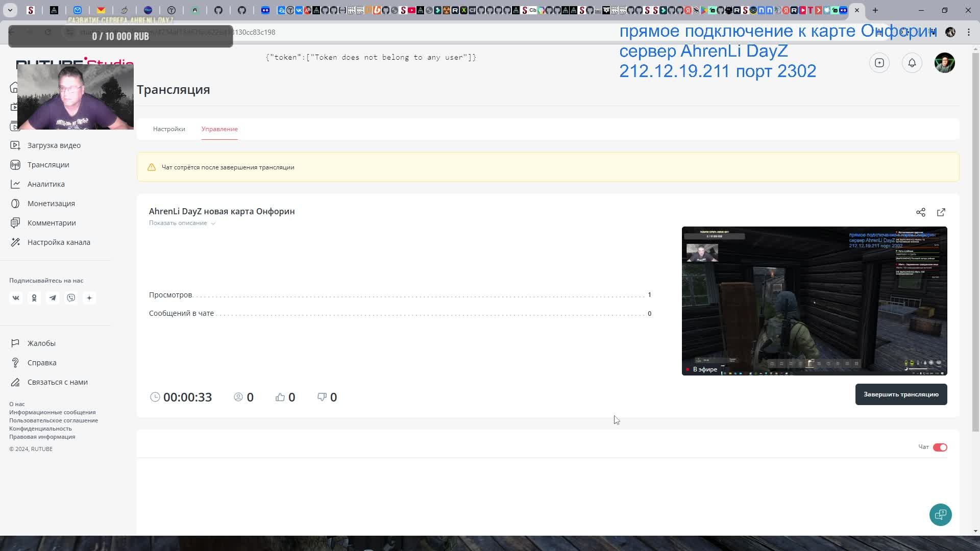Click the share icon for the stream
Image resolution: width=980 pixels, height=551 pixels.
pos(920,212)
